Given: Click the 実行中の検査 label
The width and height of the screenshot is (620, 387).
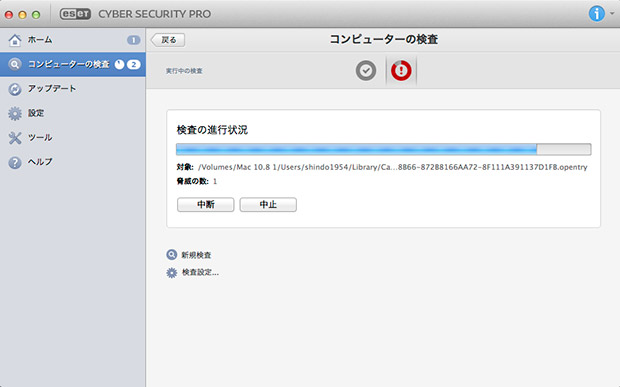Looking at the screenshot, I should [x=184, y=71].
